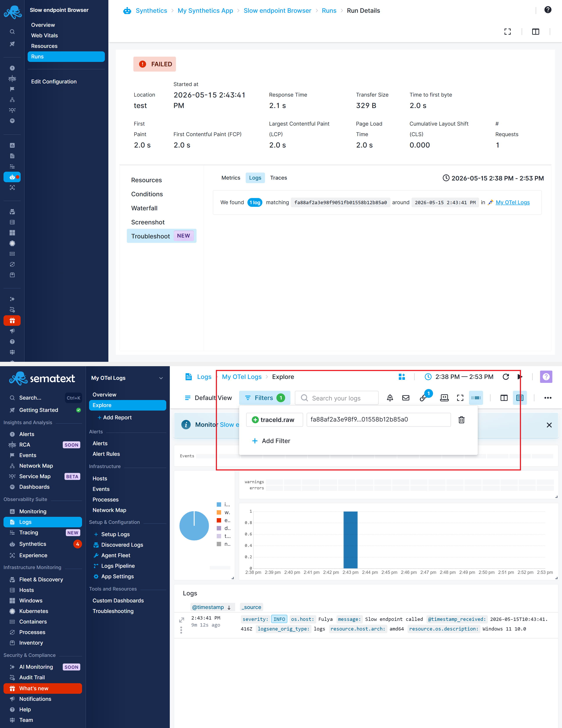This screenshot has width=562, height=728.
Task: Click the trace ID filter value field
Action: click(x=378, y=420)
